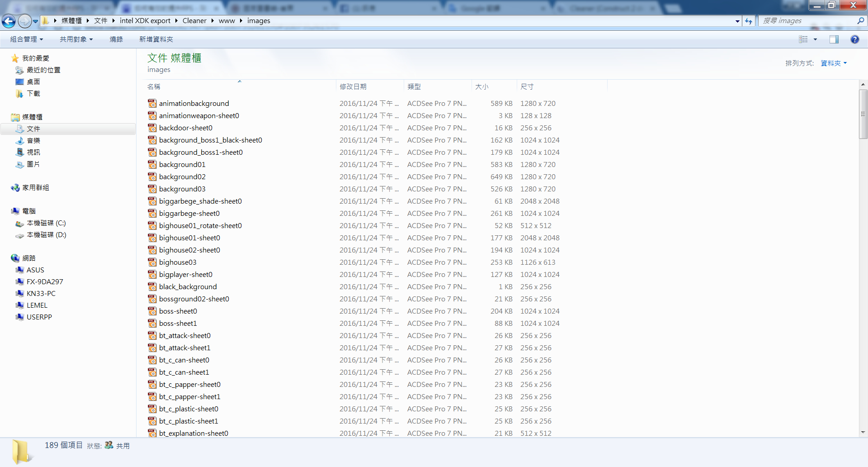Click the search magnifier icon
The height and width of the screenshot is (467, 868).
tap(860, 21)
